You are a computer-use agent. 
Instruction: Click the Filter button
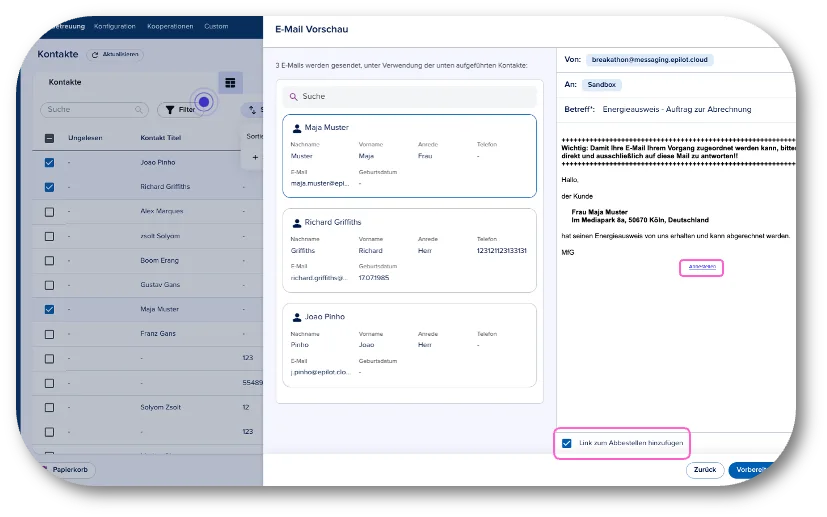tap(179, 110)
